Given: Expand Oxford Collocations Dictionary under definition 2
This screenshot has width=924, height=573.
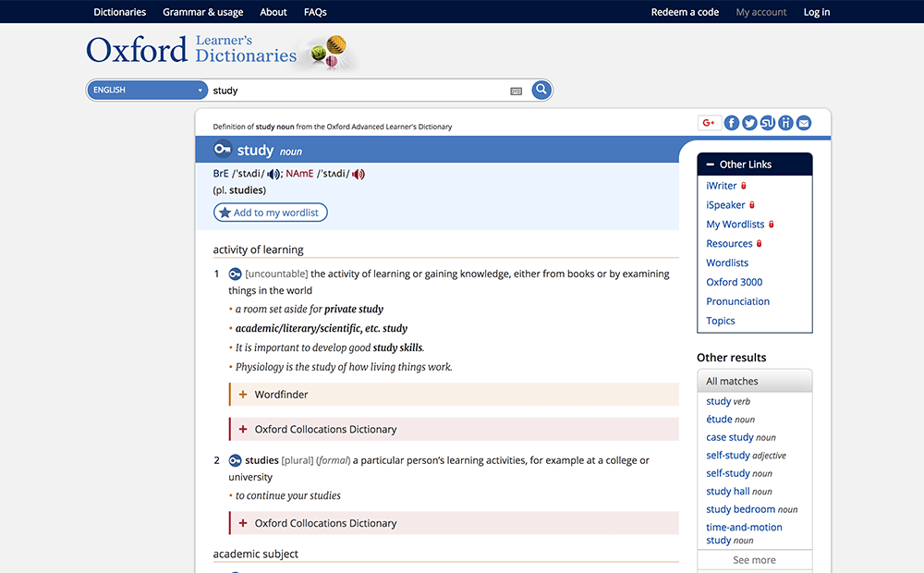Looking at the screenshot, I should (455, 523).
